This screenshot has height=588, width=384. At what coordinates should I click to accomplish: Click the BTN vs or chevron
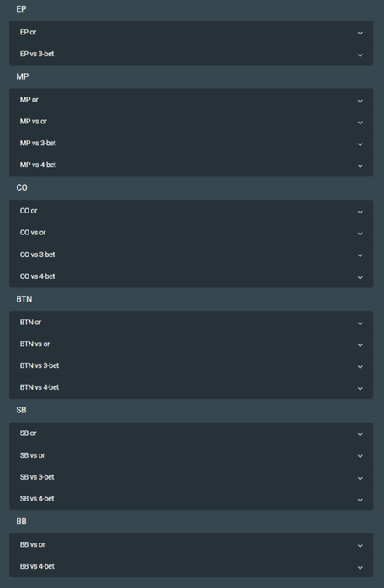[x=360, y=345]
